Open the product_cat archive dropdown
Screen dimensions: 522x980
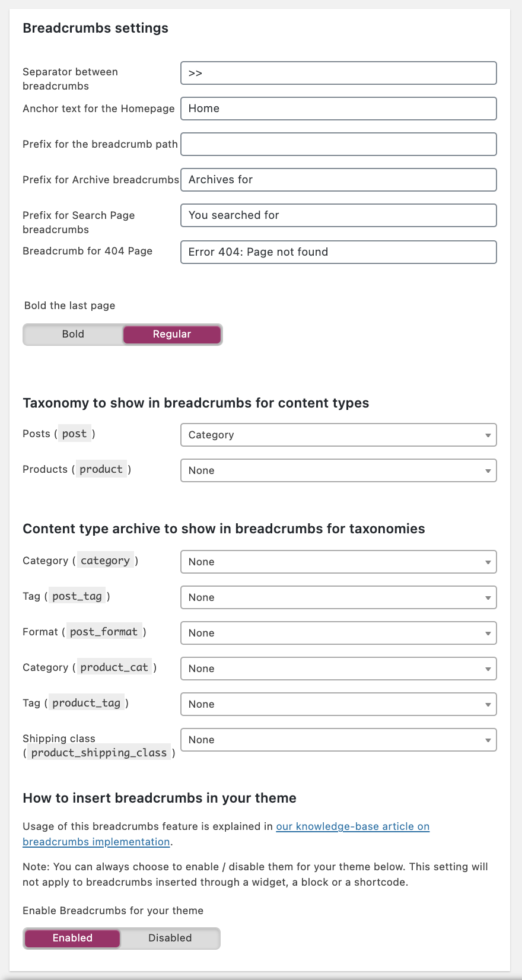click(x=338, y=669)
